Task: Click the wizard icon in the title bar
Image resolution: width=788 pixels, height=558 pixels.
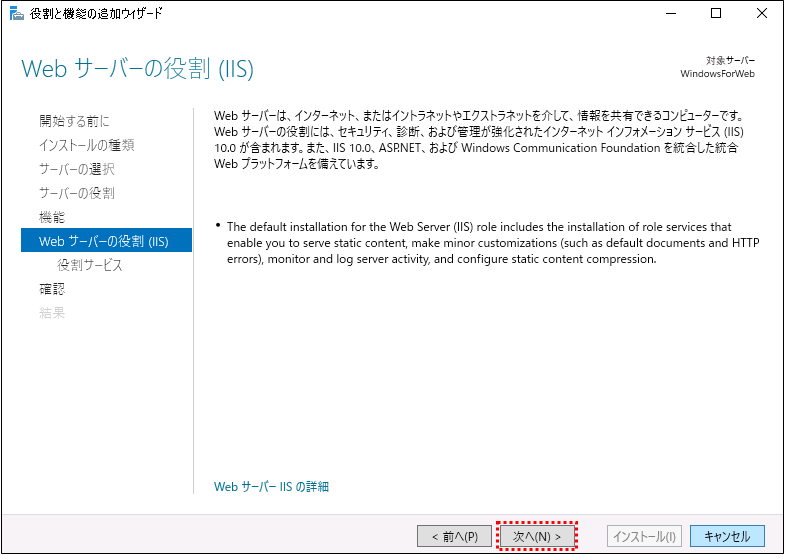Action: [16, 14]
